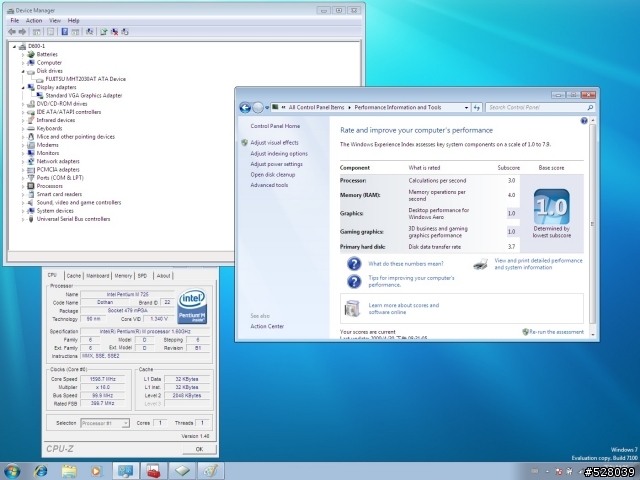Expand the Batteries node
Viewport: 640px width, 480px height.
[x=23, y=55]
